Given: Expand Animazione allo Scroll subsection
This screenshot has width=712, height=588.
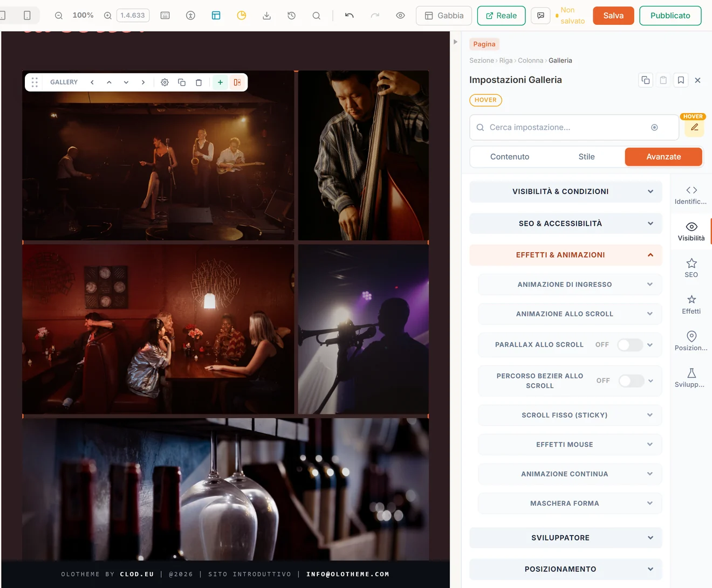Looking at the screenshot, I should [x=570, y=314].
